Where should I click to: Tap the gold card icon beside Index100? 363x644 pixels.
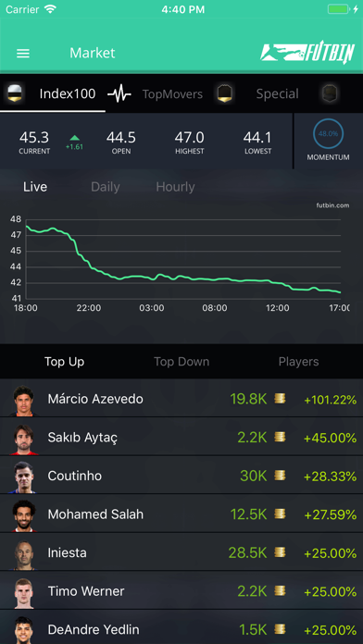coord(16,93)
